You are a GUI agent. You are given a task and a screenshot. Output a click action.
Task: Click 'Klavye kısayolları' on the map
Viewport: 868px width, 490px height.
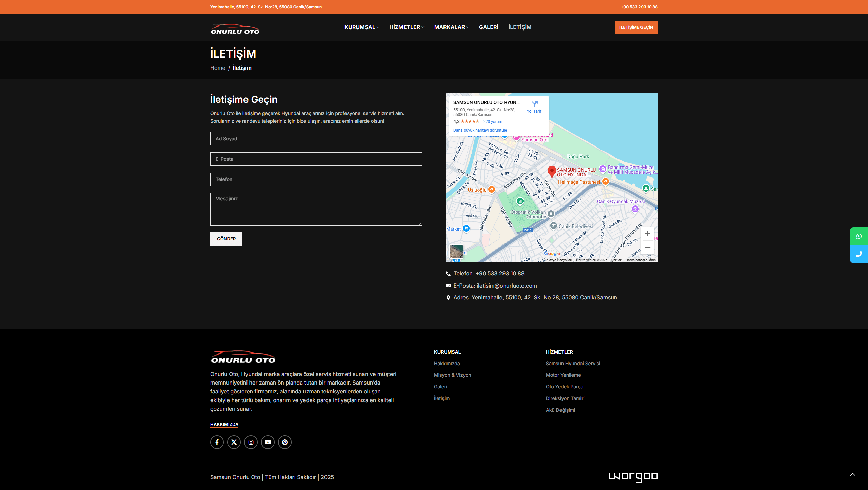click(x=559, y=260)
